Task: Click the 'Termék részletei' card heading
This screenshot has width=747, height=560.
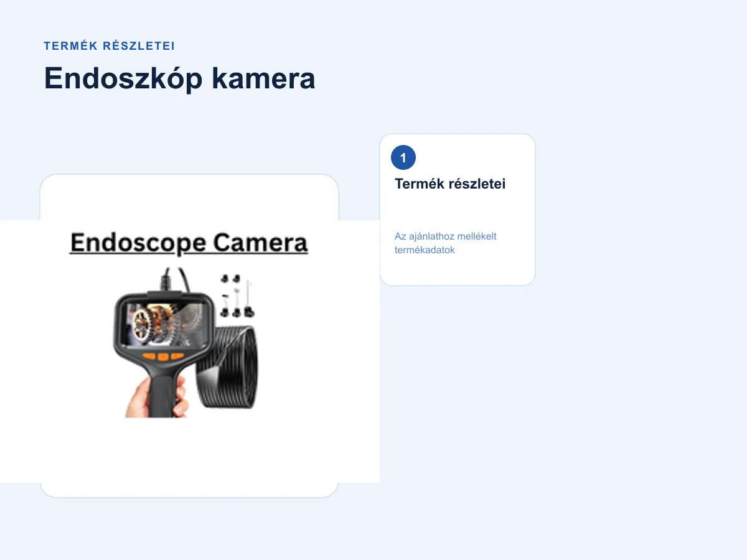Action: coord(450,184)
